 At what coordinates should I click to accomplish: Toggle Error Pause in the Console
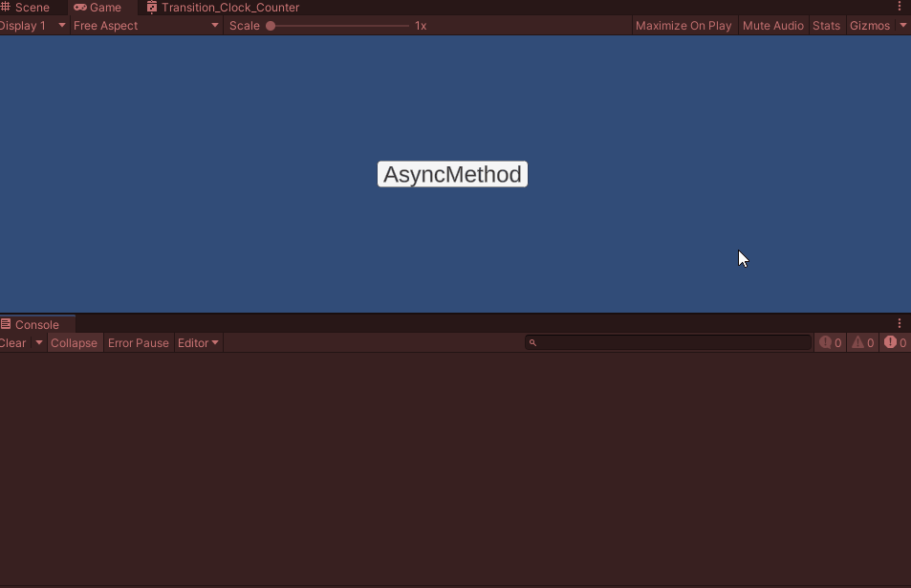coord(139,343)
